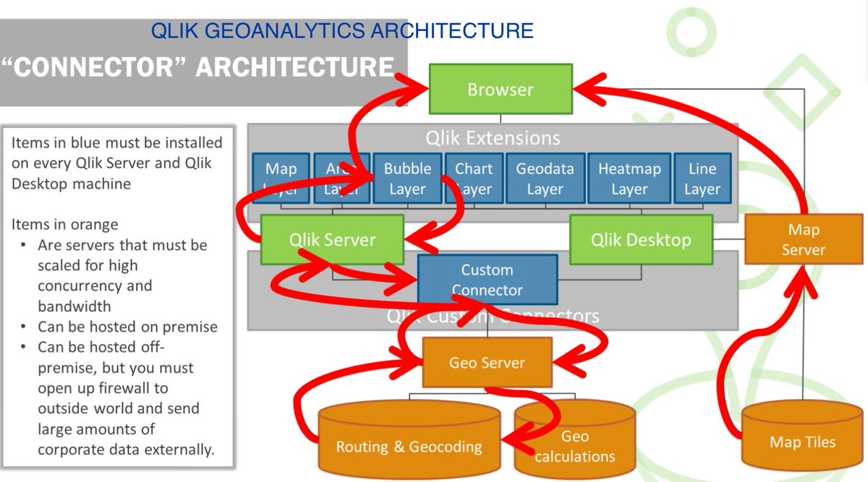Click the Qlik Server box

click(x=332, y=239)
